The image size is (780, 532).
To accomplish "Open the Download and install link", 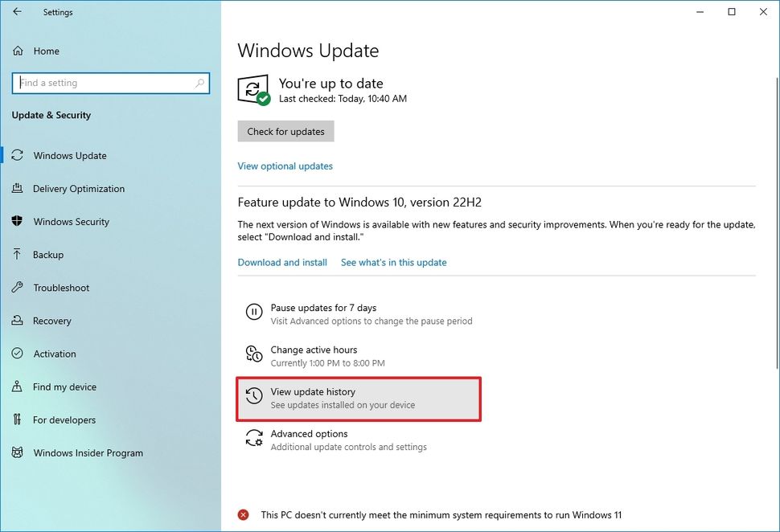I will [x=281, y=262].
